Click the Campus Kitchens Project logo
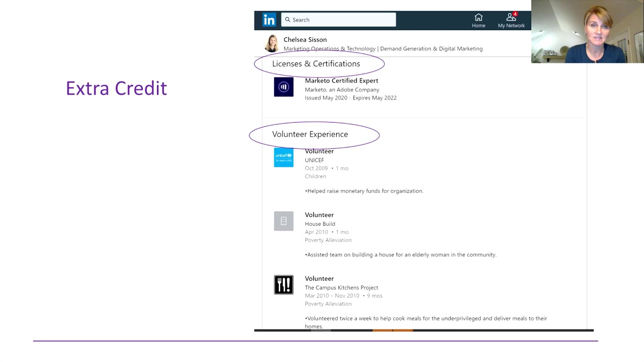Screen dimensions: 644x362 pos(284,285)
